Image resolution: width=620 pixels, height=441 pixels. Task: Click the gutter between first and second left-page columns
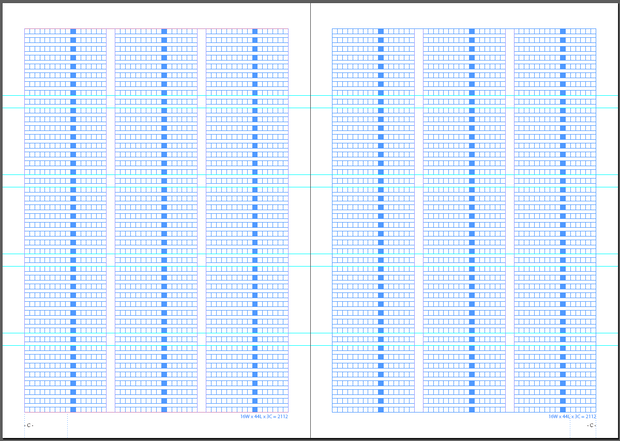111,220
